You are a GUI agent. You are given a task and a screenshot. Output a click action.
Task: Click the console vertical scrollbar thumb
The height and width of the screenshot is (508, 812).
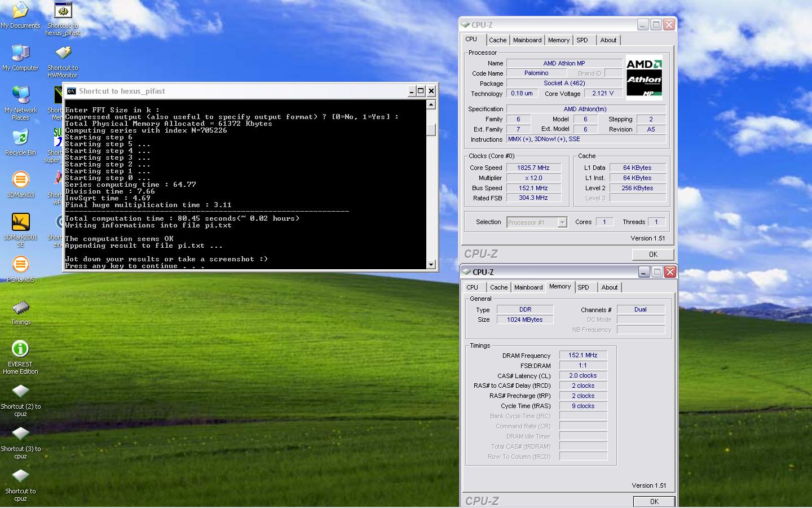[x=431, y=130]
